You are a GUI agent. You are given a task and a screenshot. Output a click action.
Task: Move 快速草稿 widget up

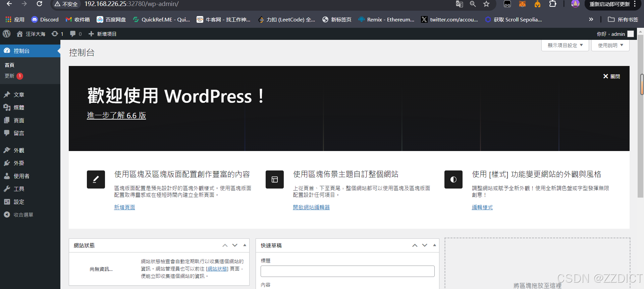pos(415,245)
